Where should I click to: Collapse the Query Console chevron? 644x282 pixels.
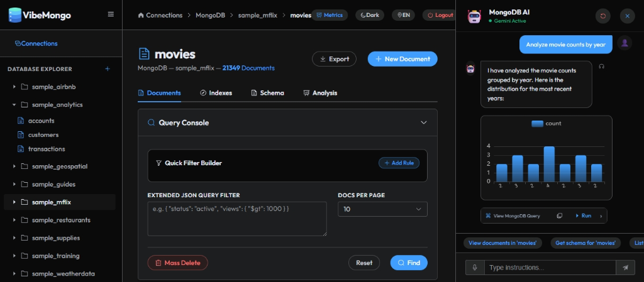click(424, 122)
